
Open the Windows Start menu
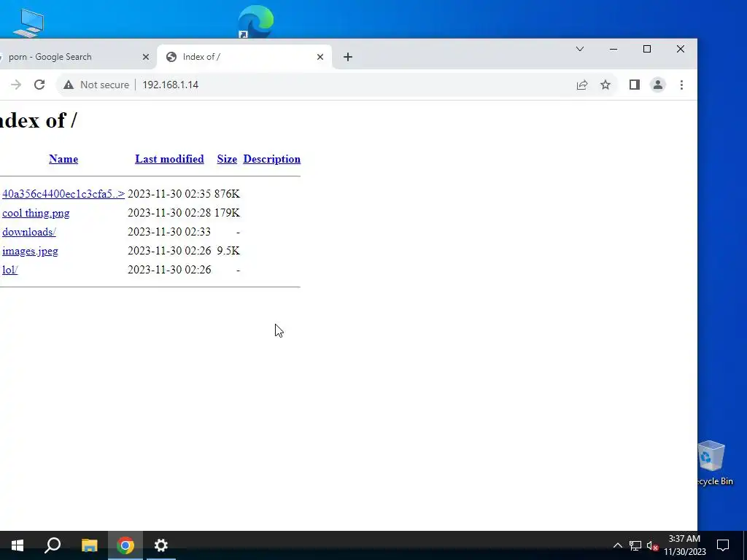point(18,545)
